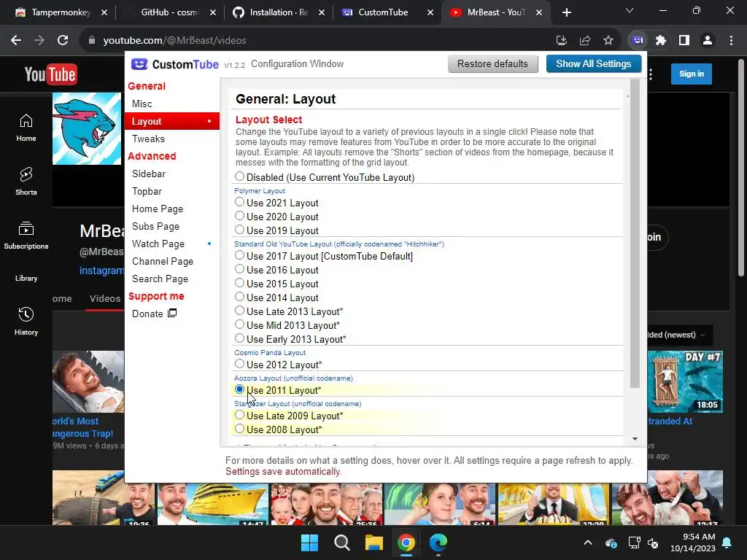Switch to the CustomTube browser tab
Image resolution: width=747 pixels, height=560 pixels.
(387, 12)
